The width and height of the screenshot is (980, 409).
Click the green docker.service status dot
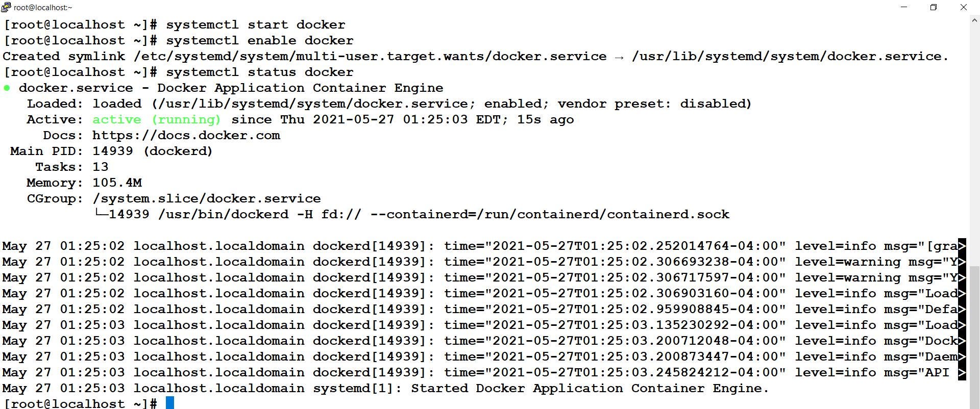[x=7, y=88]
